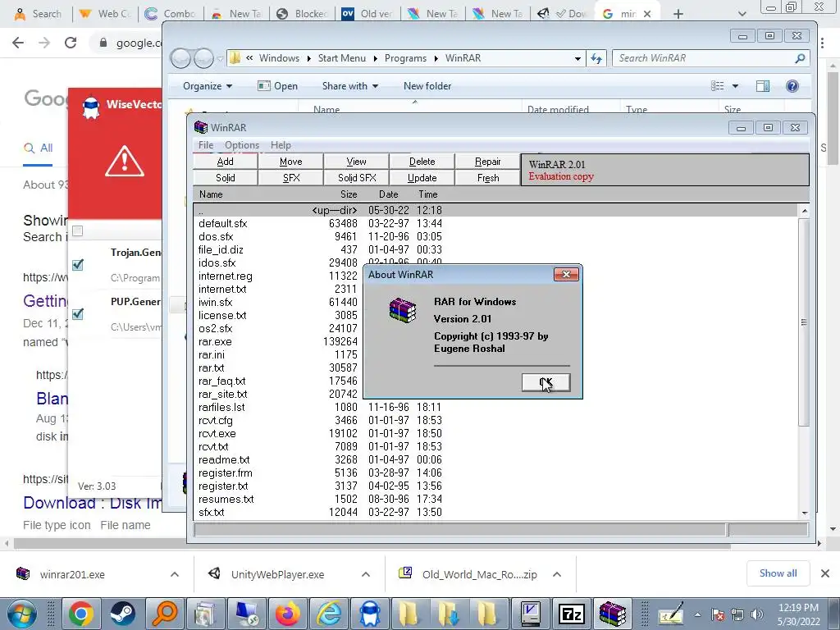
Task: Click Programs in the Explorer breadcrumb
Action: [405, 58]
